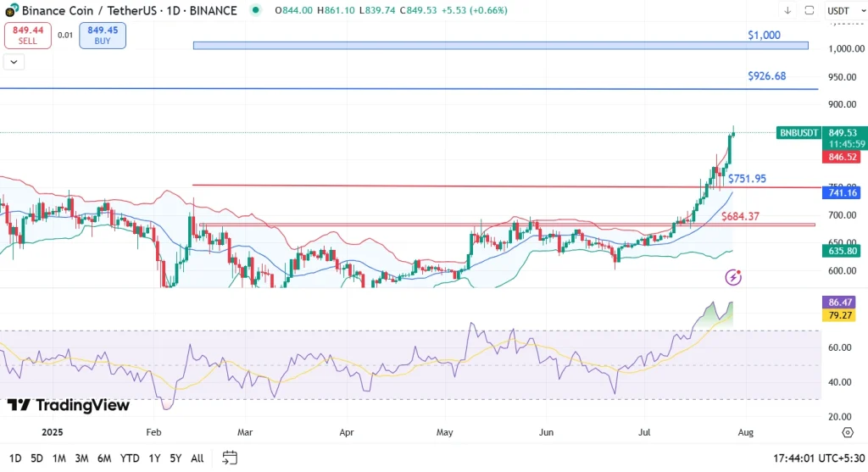Viewport: 868px width, 472px height.
Task: Click the 0.01 spread value
Action: coord(65,35)
